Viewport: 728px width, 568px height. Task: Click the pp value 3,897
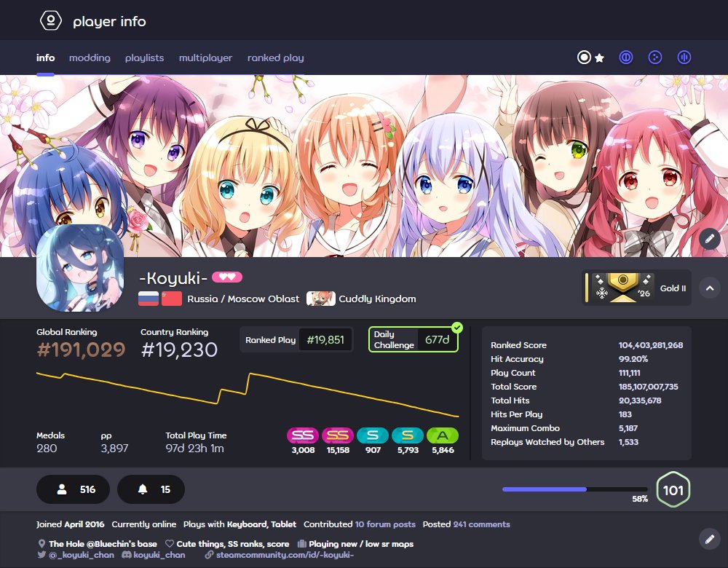[x=114, y=448]
